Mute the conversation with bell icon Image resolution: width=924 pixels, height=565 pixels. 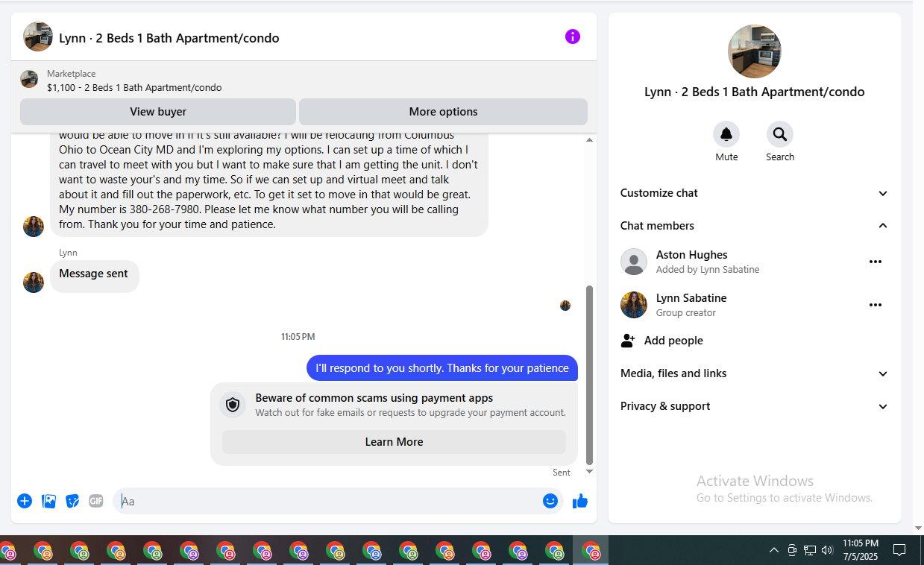pos(726,134)
